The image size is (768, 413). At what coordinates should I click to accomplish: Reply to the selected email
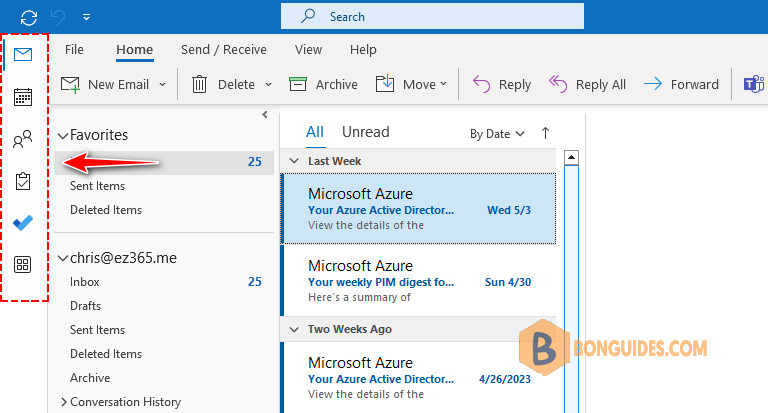coord(502,84)
